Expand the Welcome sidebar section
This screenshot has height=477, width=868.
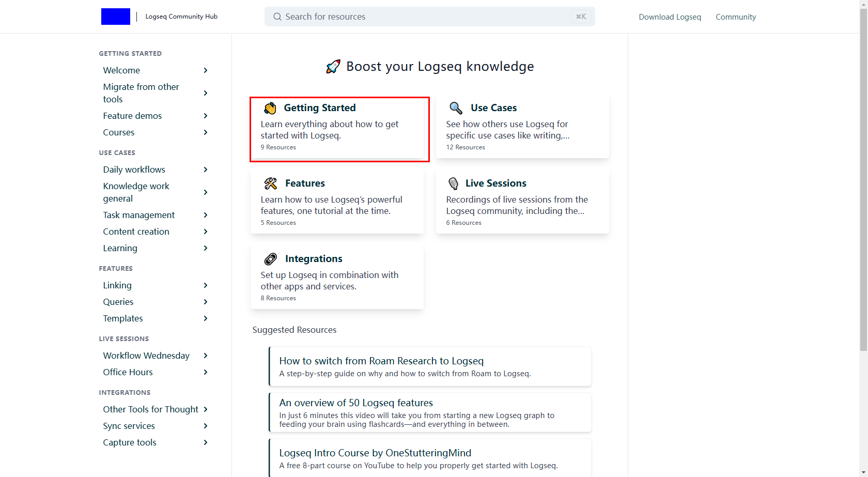206,70
